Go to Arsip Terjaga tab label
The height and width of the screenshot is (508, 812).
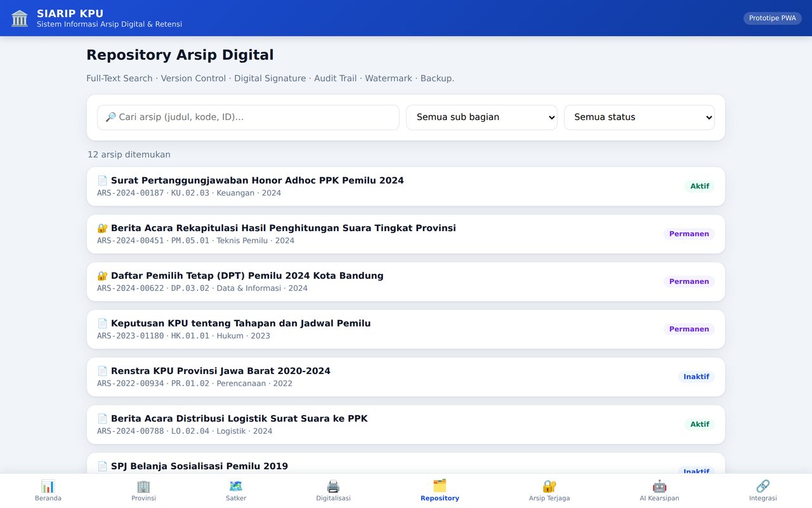pos(549,498)
